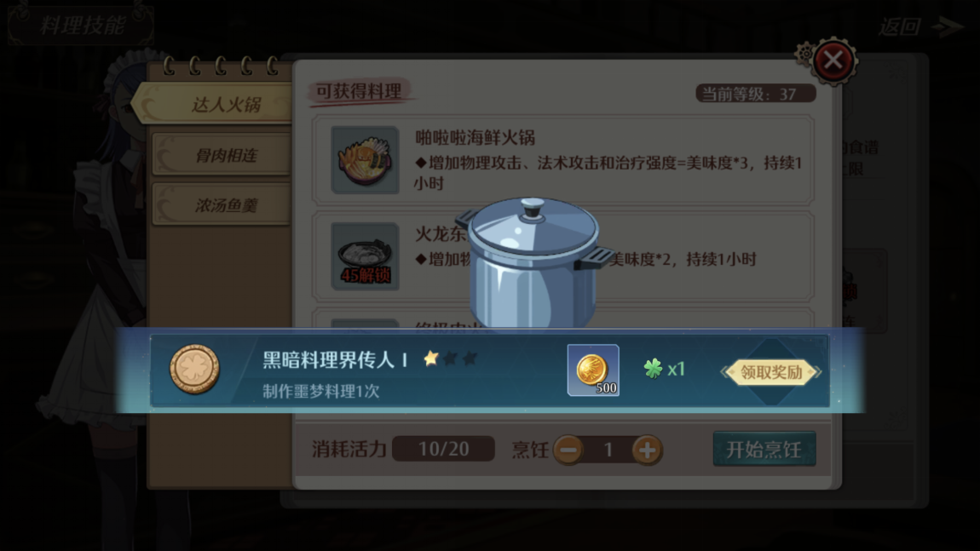Close the cooking recipe dialog
Image resolution: width=980 pixels, height=551 pixels.
click(x=833, y=60)
